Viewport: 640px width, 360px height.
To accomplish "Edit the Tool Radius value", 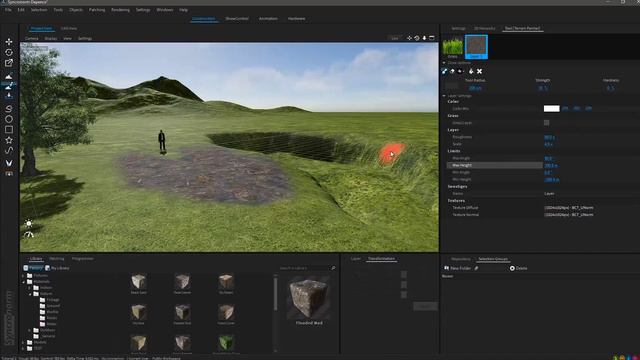I will pos(475,88).
